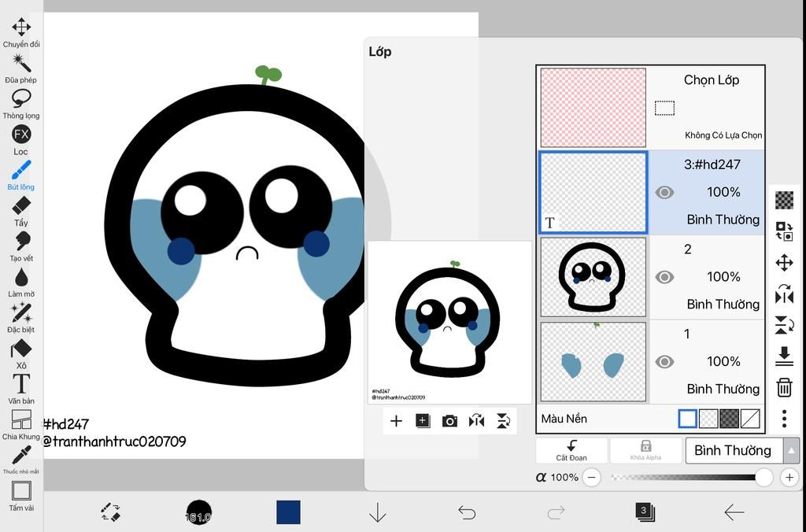Click the dotted selection rectangle icon
This screenshot has width=806, height=532.
[664, 108]
